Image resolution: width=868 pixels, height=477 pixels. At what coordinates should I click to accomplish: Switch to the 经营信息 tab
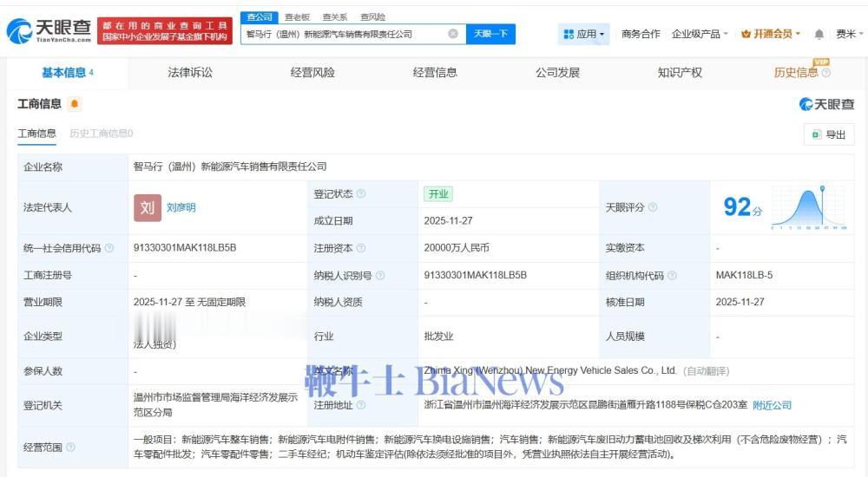pyautogui.click(x=435, y=73)
